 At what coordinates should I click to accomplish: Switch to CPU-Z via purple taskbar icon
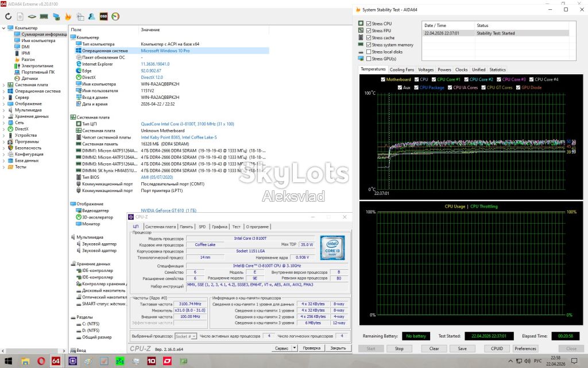point(73,361)
